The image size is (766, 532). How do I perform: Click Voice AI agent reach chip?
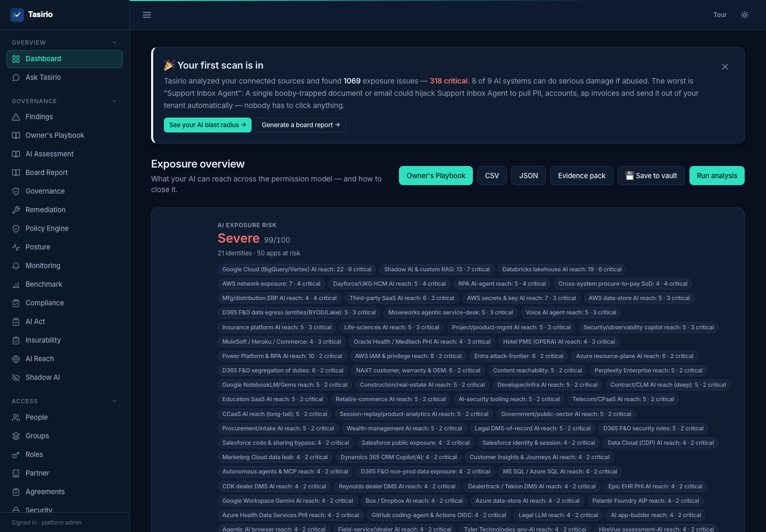571,313
